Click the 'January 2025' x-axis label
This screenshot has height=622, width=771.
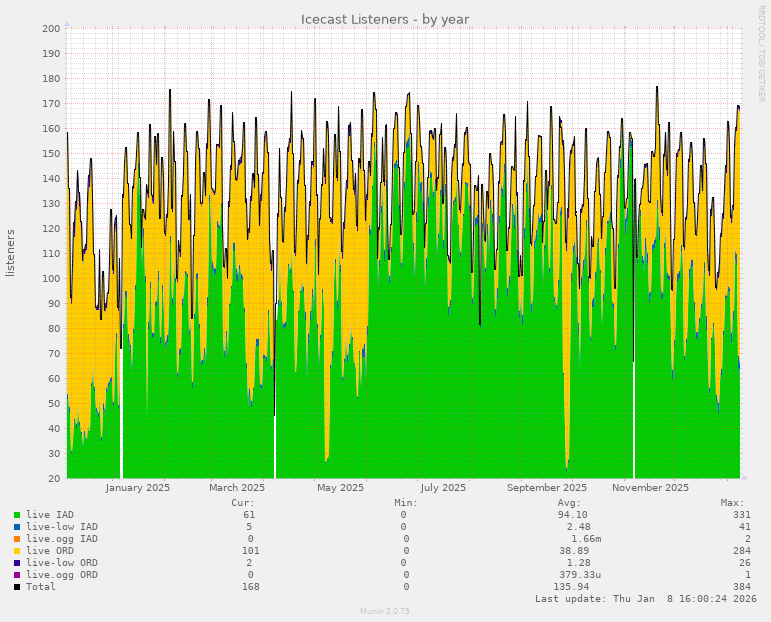coord(138,488)
